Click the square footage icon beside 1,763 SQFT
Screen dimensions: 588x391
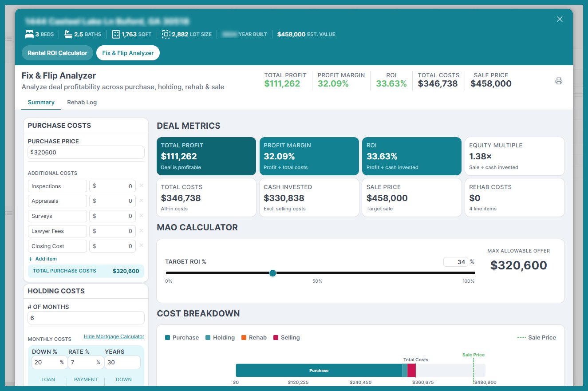click(x=116, y=34)
